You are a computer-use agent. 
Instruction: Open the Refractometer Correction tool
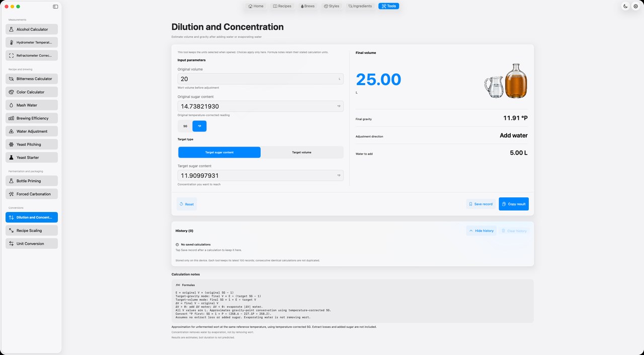[x=32, y=55]
